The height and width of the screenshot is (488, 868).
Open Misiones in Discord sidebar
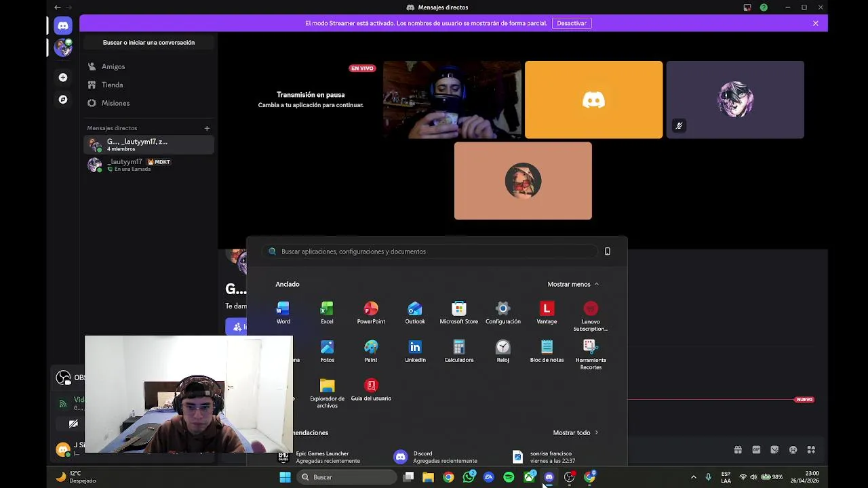coord(149,103)
